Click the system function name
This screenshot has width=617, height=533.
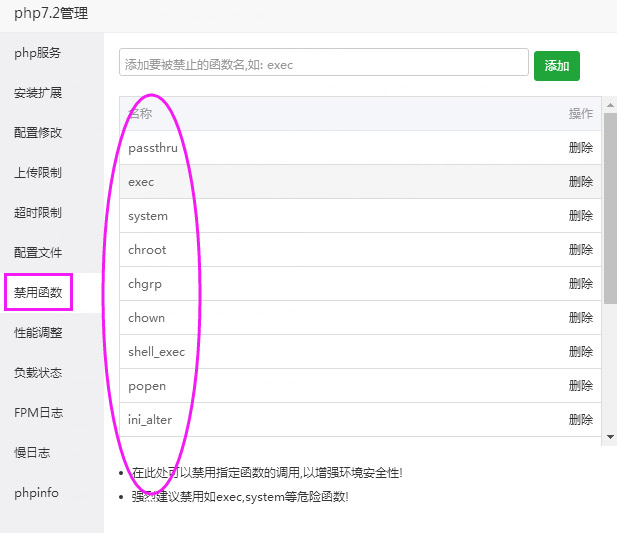(148, 216)
